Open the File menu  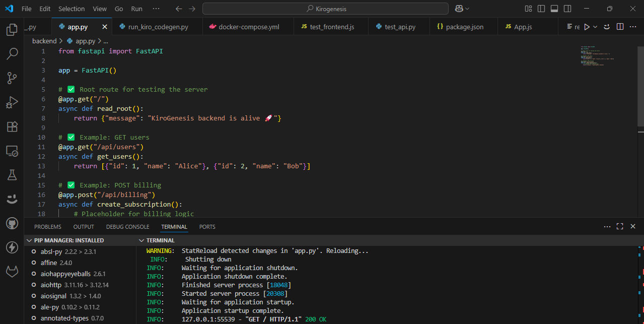point(27,9)
